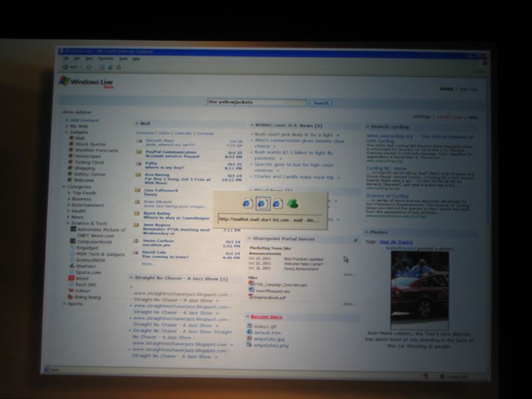Click the Back button in browser toolbar
Viewport: 532px width, 399px height.
point(68,67)
